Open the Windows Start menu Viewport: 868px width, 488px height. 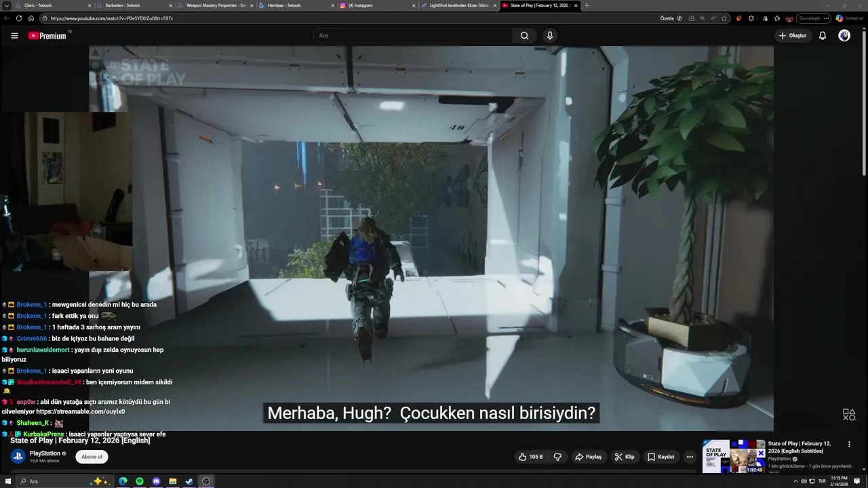pos(8,481)
